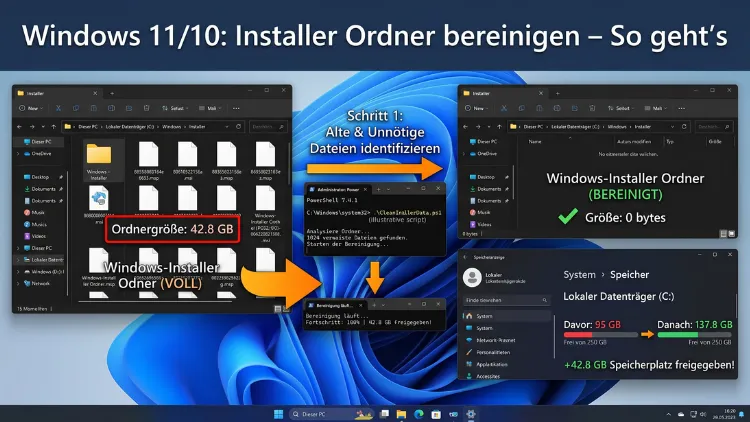Open New dropdown in the 42.8 GB Explorer window
Viewport: 750px width, 422px height.
pos(31,108)
